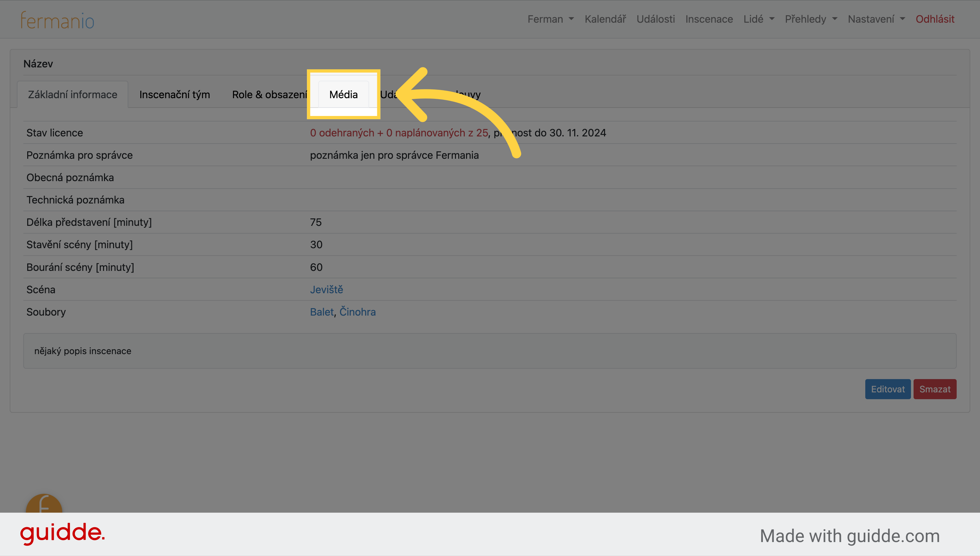
Task: Expand the Ferman dropdown menu
Action: click(550, 19)
